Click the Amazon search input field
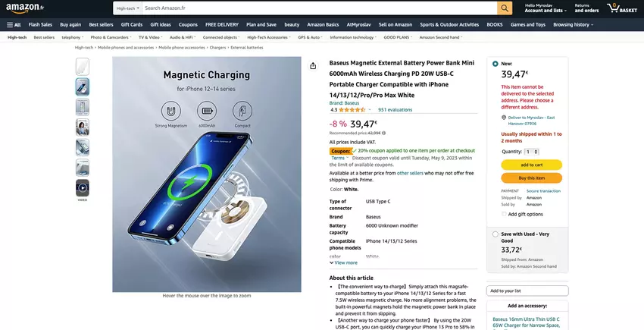Screen dimensions: 644x330 (318, 8)
